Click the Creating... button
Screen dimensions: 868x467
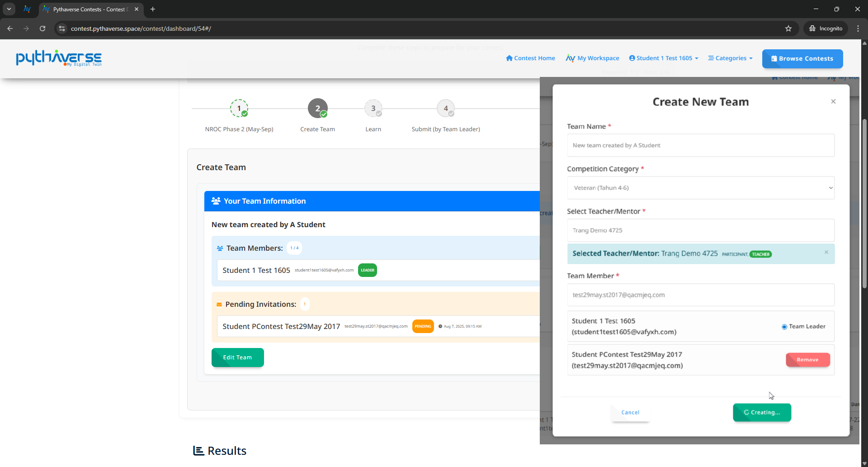tap(762, 412)
